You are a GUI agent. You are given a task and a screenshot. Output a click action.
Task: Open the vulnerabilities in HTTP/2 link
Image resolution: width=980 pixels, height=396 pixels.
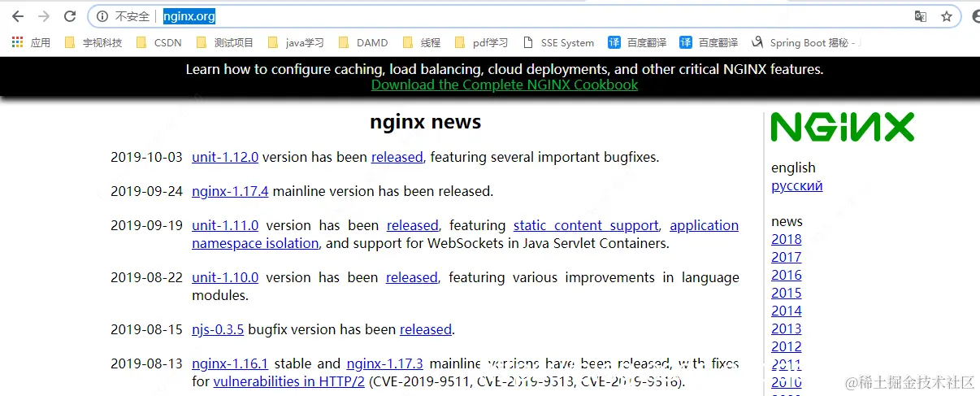coord(289,381)
